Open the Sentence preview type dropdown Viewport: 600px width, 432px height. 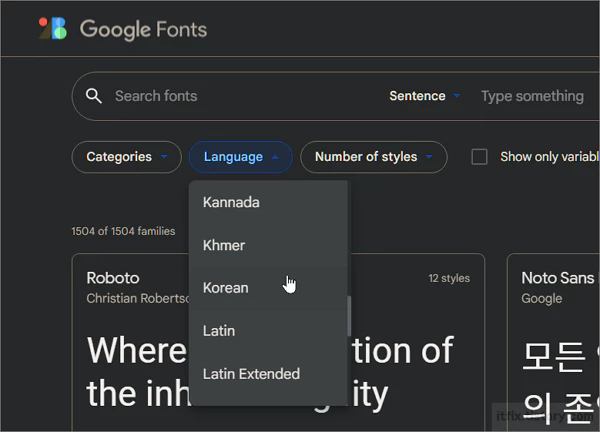[424, 96]
